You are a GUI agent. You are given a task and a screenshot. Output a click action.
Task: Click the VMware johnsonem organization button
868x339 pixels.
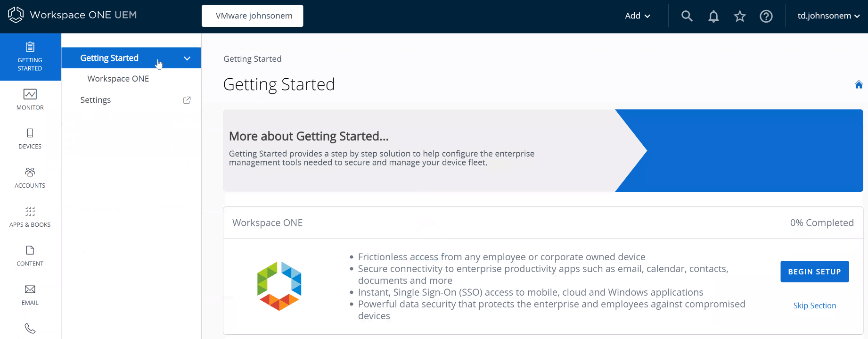pyautogui.click(x=253, y=16)
